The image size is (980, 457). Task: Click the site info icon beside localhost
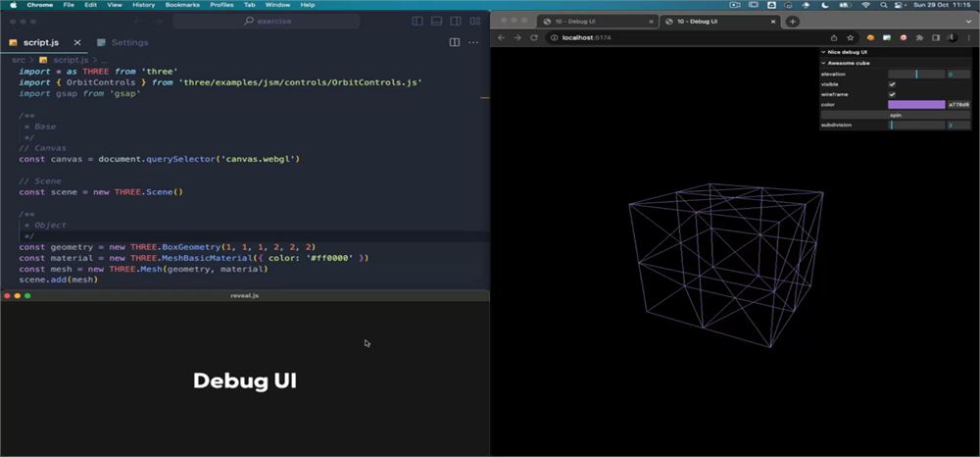(x=555, y=37)
